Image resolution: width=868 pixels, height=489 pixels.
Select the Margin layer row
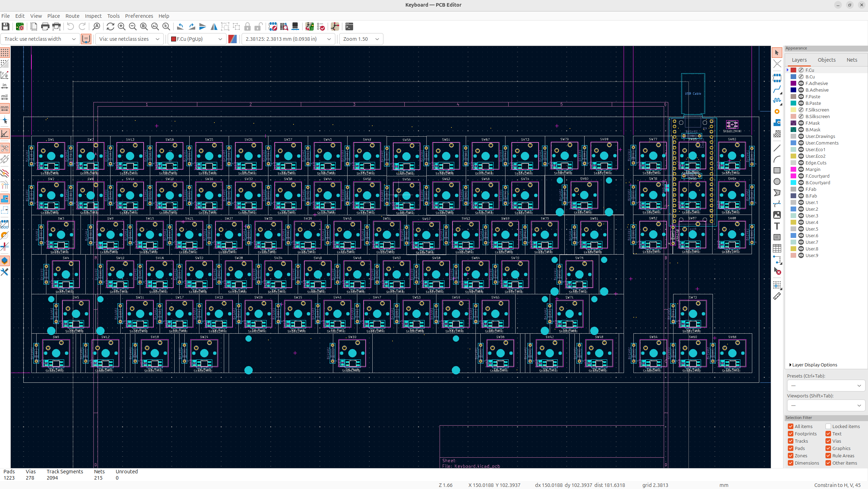827,169
